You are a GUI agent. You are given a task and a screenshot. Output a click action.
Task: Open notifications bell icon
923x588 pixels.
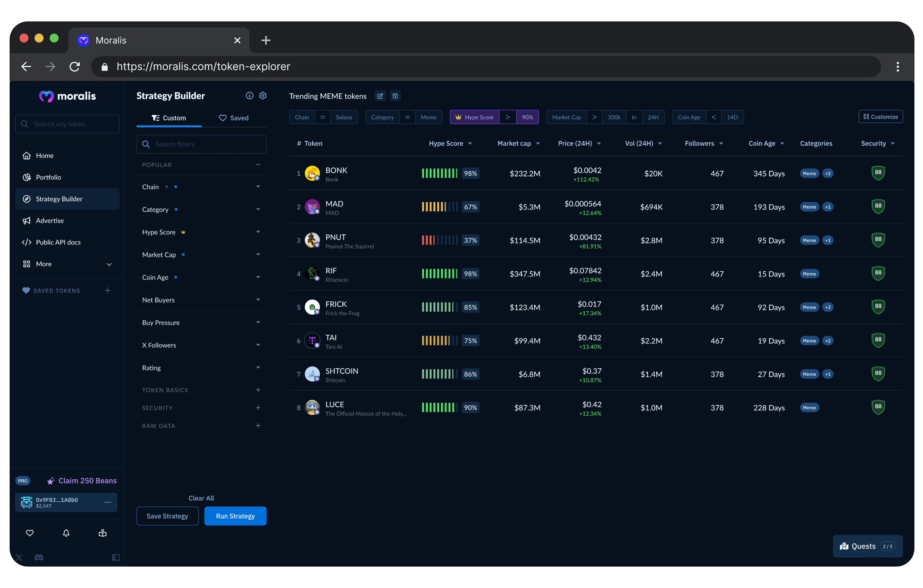(x=66, y=533)
